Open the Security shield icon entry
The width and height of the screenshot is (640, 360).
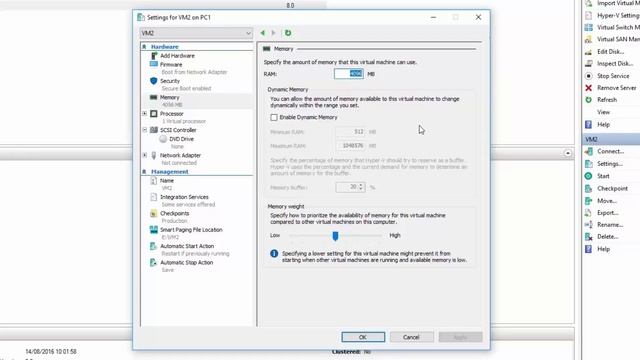click(x=153, y=81)
